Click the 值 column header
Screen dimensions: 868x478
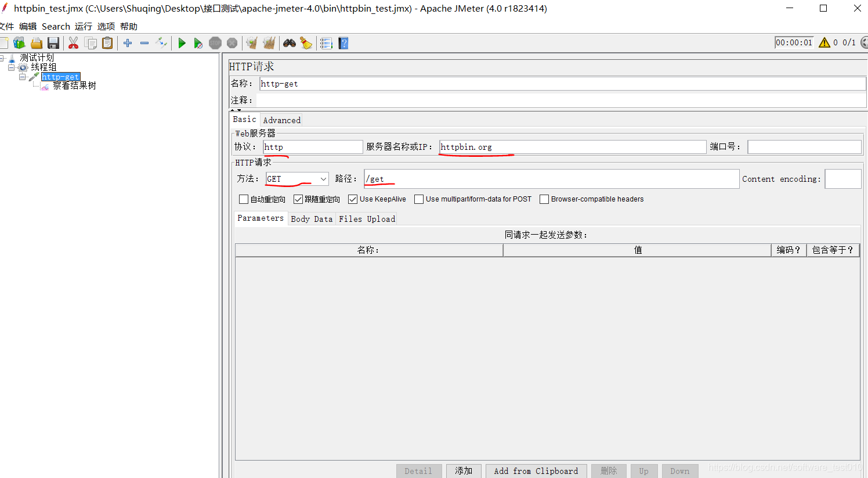(637, 250)
